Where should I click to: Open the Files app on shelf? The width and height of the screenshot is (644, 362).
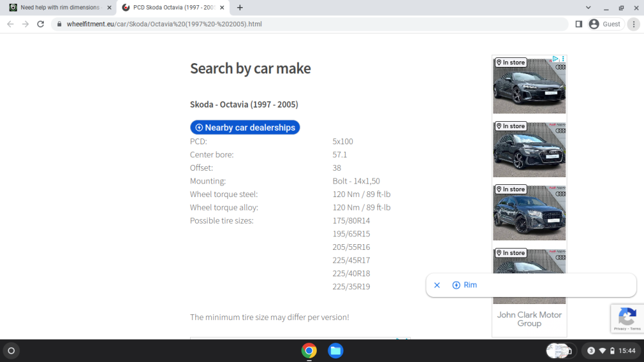[336, 351]
